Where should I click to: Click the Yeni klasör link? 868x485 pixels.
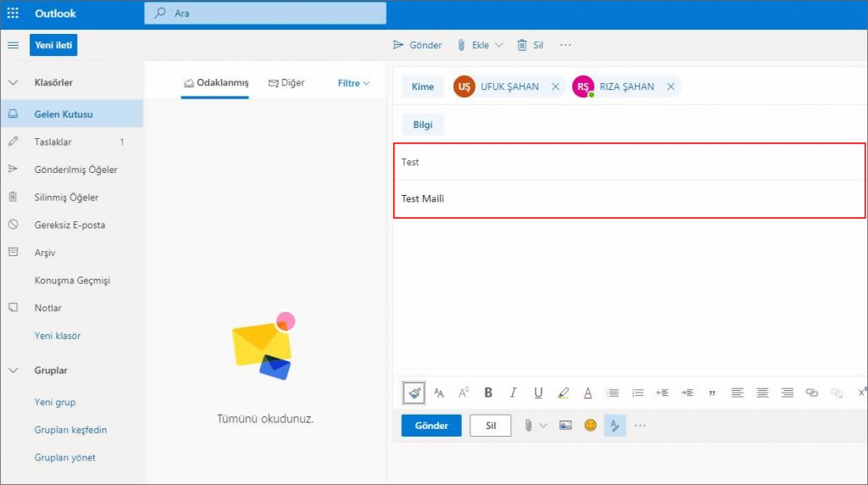click(x=58, y=336)
